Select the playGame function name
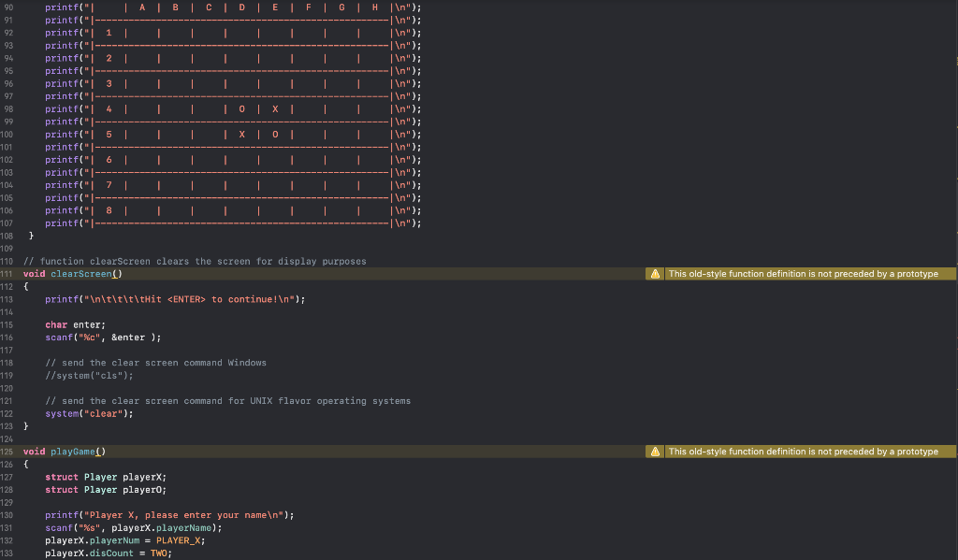This screenshot has height=560, width=958. click(x=75, y=451)
